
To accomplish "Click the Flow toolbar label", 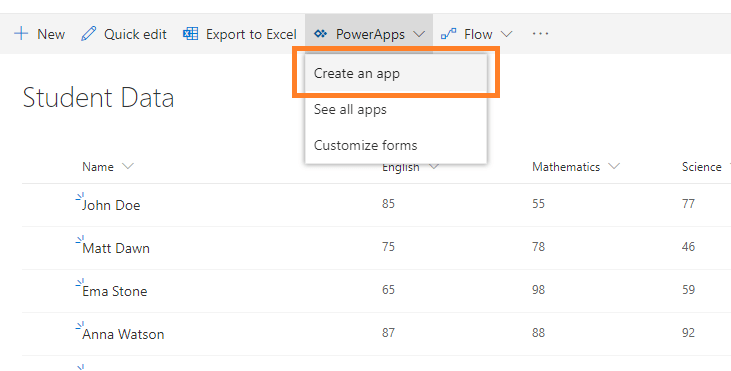I will (x=478, y=34).
